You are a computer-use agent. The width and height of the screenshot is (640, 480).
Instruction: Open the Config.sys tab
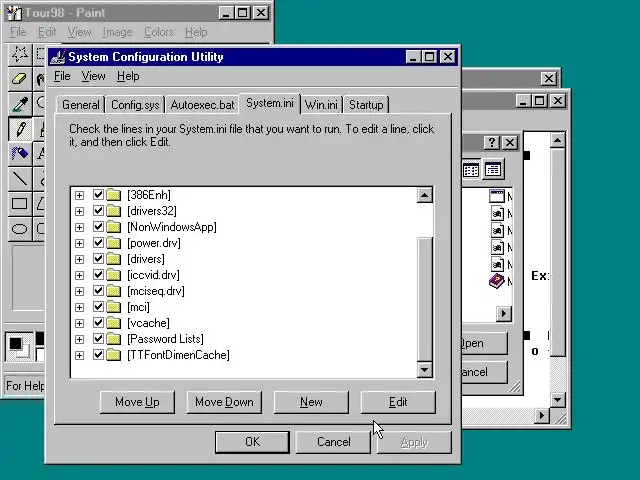coord(135,105)
